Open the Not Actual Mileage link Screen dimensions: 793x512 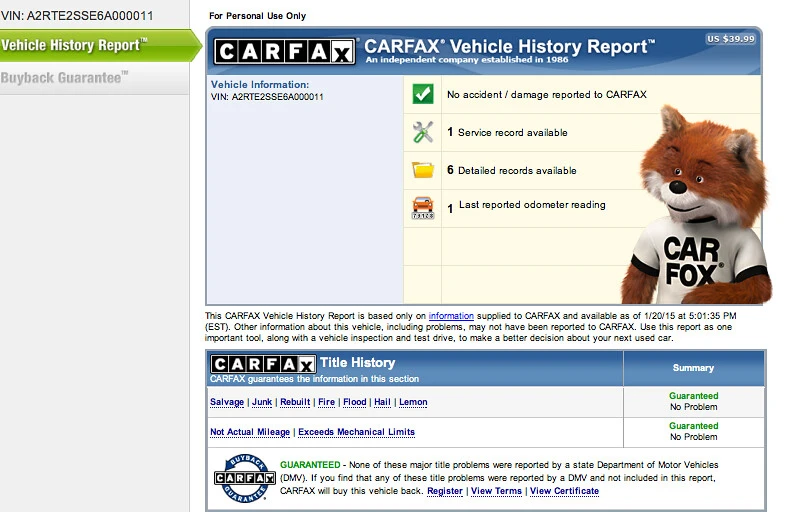pos(250,432)
